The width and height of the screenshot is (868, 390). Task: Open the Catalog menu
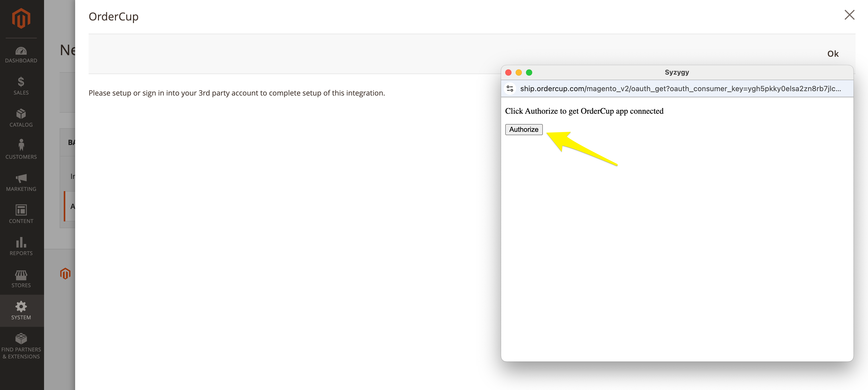coord(21,118)
